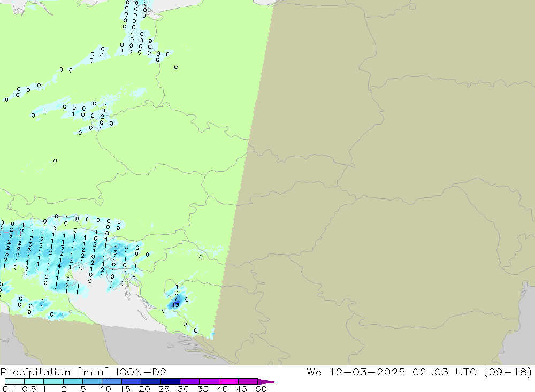Click the legend label '50'
This screenshot has height=392, width=535.
pos(261,389)
